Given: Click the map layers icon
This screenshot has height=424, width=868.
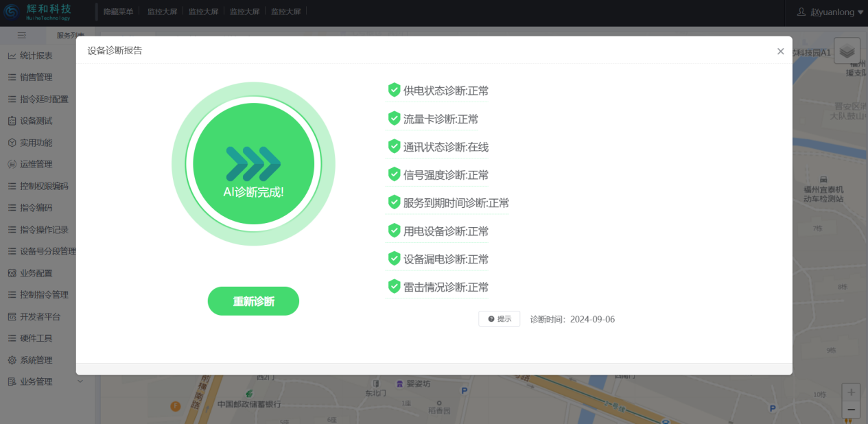Looking at the screenshot, I should coord(847,51).
